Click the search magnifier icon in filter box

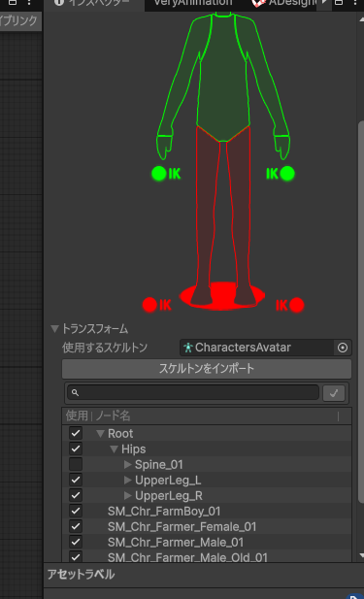click(x=76, y=393)
